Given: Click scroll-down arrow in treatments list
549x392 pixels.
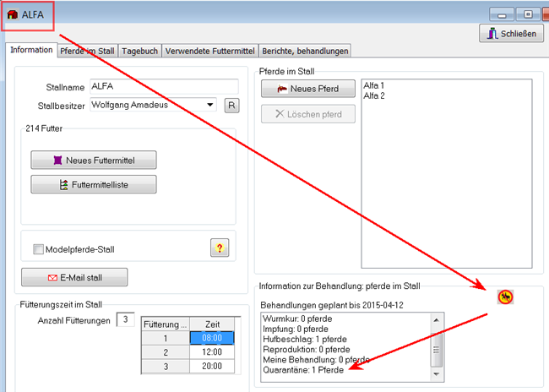Looking at the screenshot, I should [437, 374].
